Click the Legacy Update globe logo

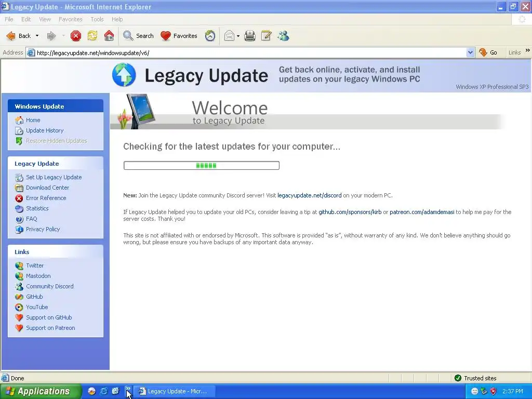point(124,75)
